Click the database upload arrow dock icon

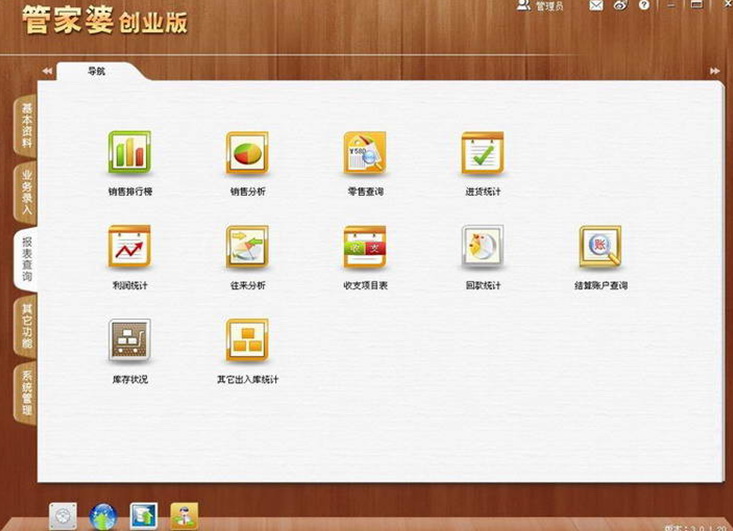pos(144,516)
